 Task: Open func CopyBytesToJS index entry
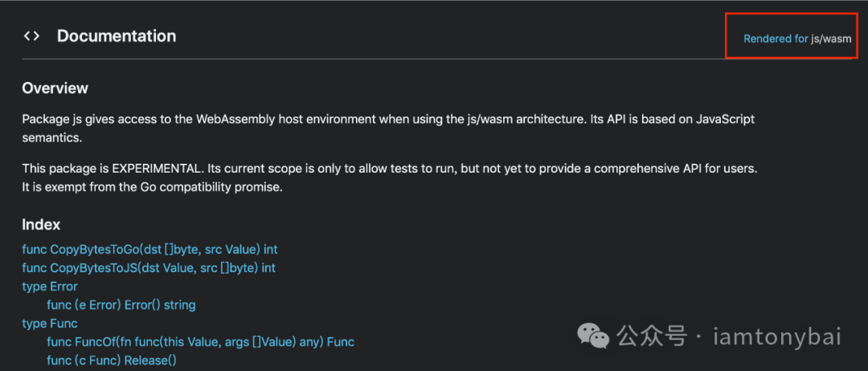click(149, 268)
